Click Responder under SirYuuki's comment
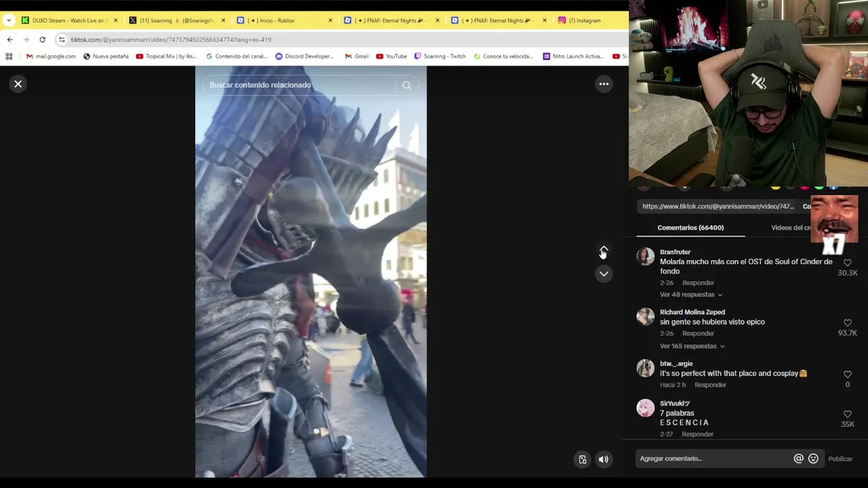 tap(697, 434)
